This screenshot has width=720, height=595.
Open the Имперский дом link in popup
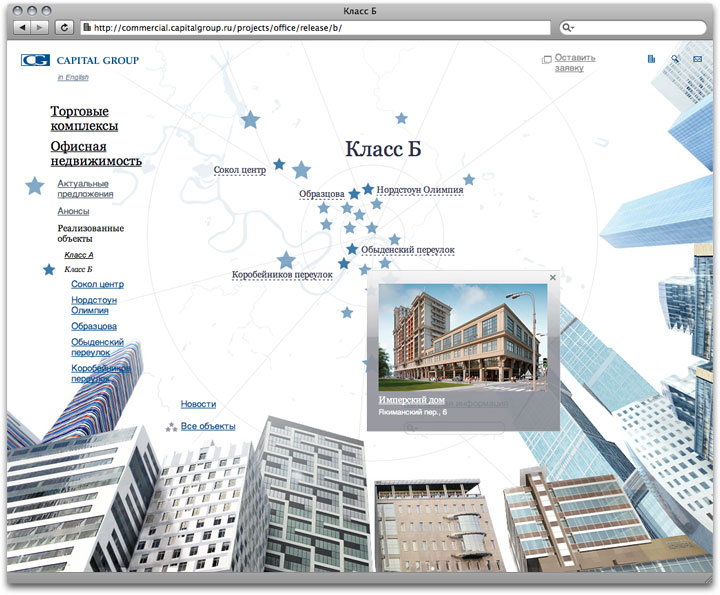coord(411,400)
